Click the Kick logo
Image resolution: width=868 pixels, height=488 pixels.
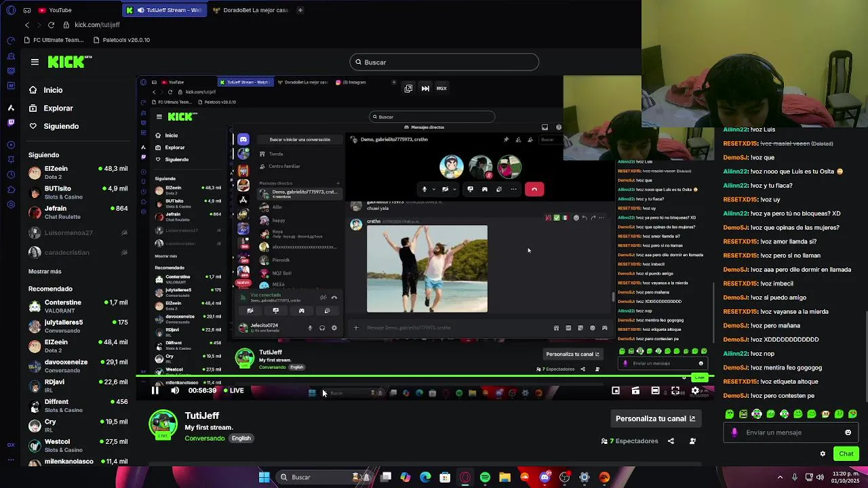click(70, 62)
